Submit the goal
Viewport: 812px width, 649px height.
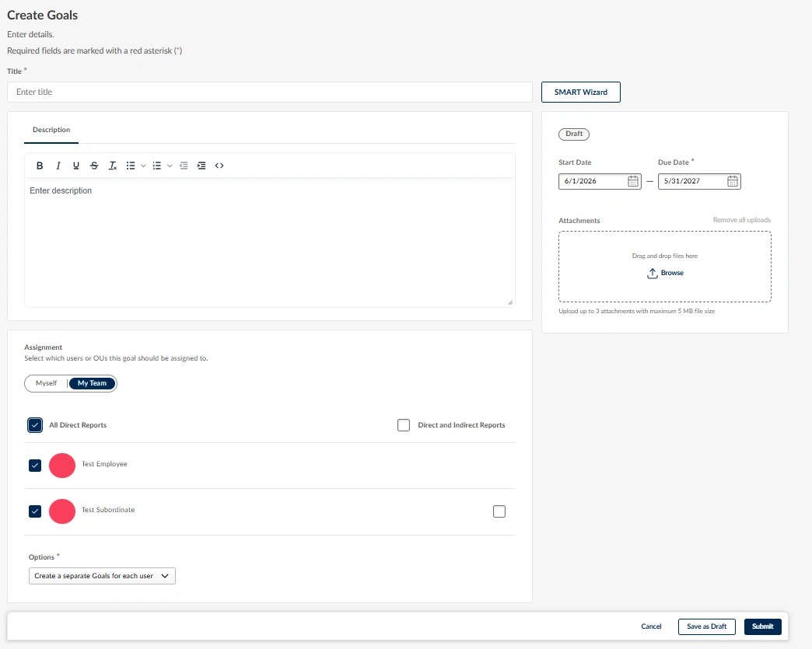tap(762, 626)
